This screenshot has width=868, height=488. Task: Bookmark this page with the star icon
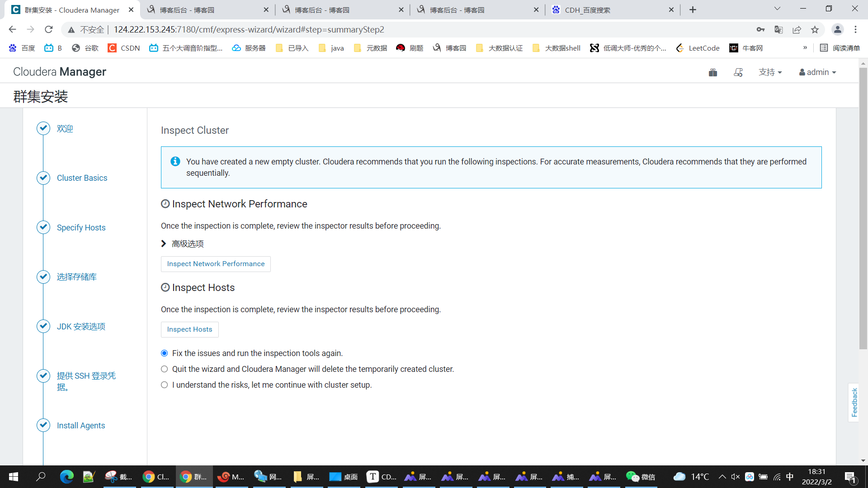[815, 30]
